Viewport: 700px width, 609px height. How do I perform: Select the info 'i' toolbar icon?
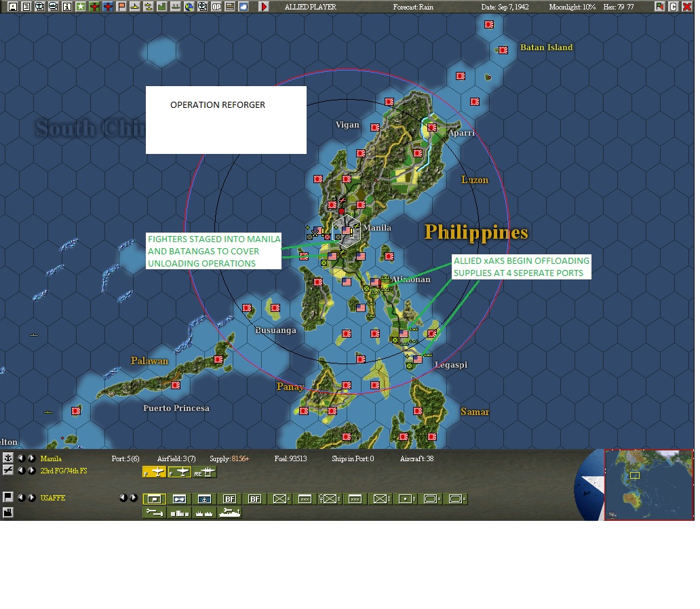coord(67,7)
